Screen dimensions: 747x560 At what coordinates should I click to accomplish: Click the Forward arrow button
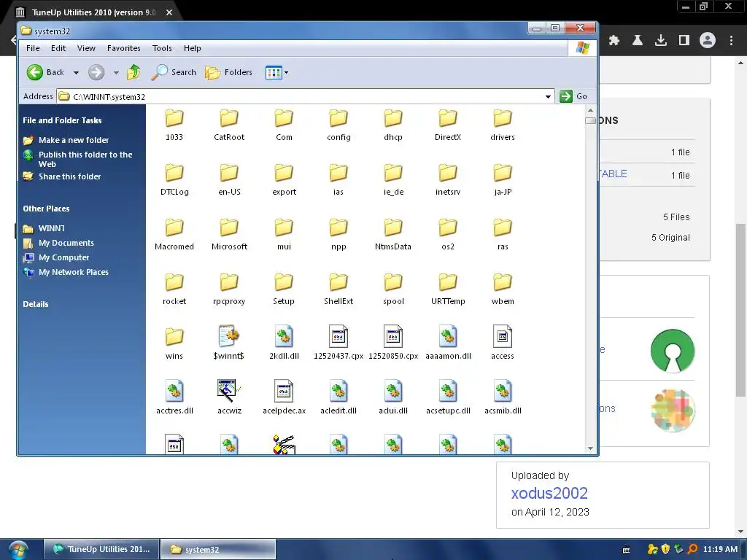96,72
